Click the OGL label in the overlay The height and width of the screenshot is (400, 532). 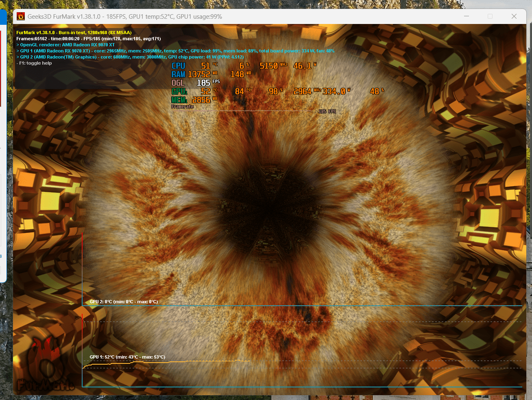[178, 83]
